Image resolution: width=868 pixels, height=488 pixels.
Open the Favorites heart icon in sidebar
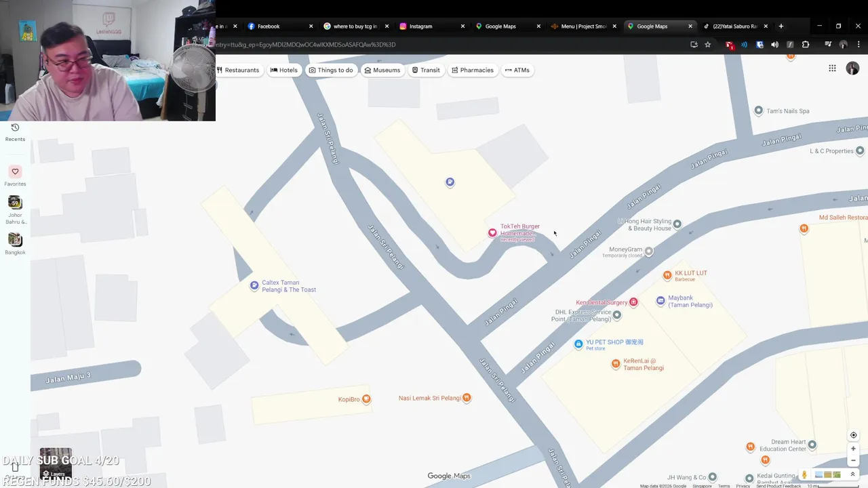[x=15, y=171]
